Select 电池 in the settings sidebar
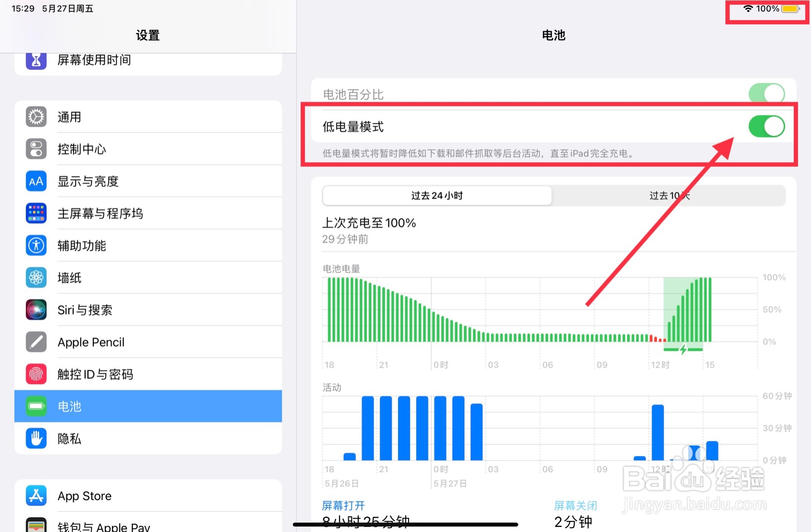The height and width of the screenshot is (532, 811). click(70, 406)
